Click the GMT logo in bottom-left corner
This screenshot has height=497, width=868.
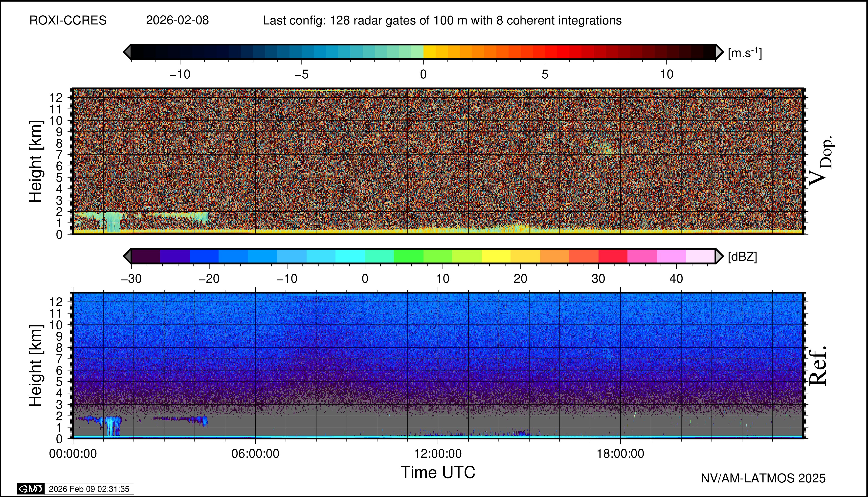31,489
